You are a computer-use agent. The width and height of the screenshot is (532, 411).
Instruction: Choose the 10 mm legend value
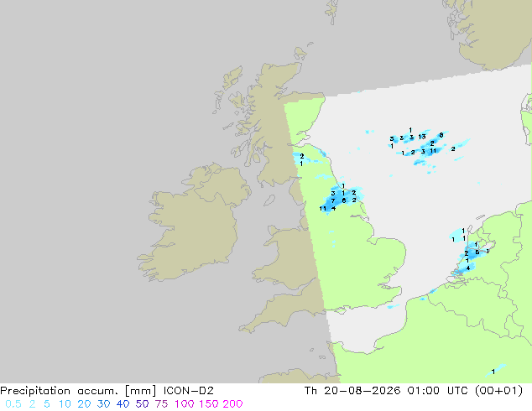[x=65, y=404]
